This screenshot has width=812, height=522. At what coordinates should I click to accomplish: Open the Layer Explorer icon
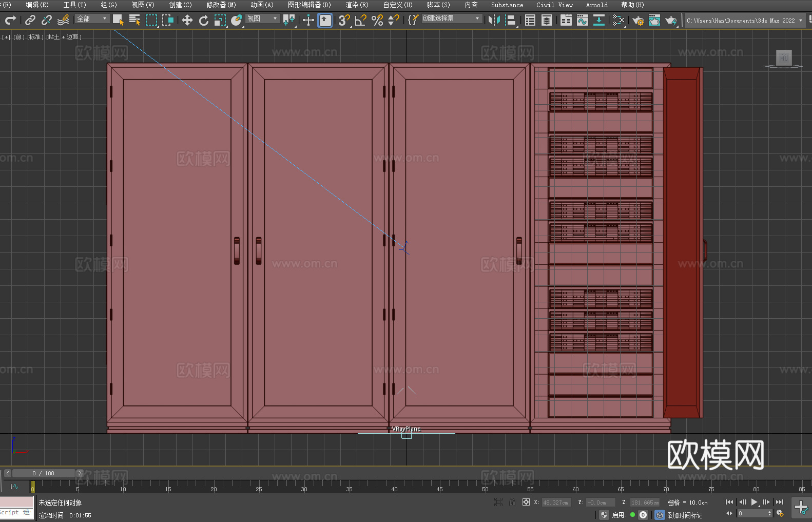pyautogui.click(x=547, y=20)
